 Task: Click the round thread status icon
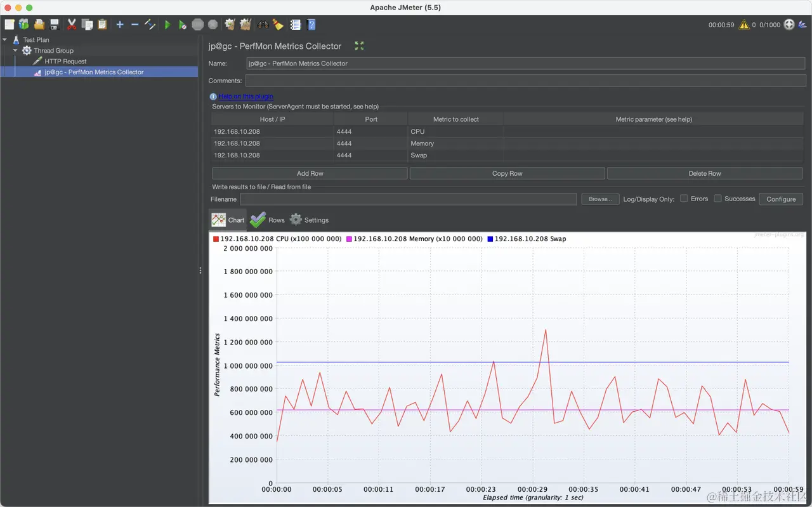789,25
